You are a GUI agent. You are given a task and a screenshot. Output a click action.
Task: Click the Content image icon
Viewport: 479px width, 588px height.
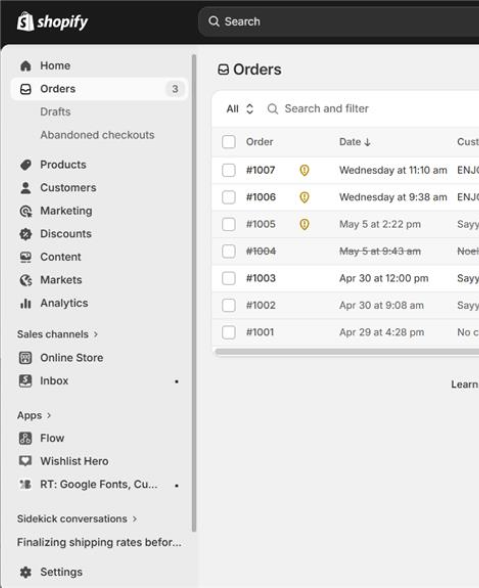[x=26, y=257]
